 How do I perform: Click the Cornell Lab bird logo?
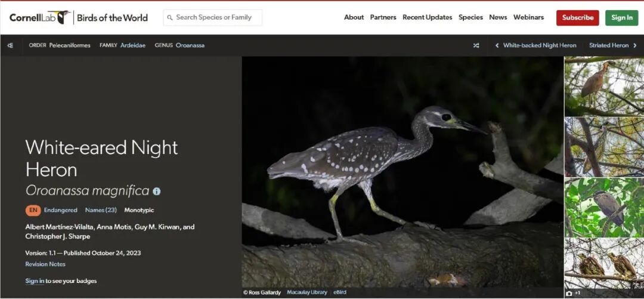click(x=39, y=17)
